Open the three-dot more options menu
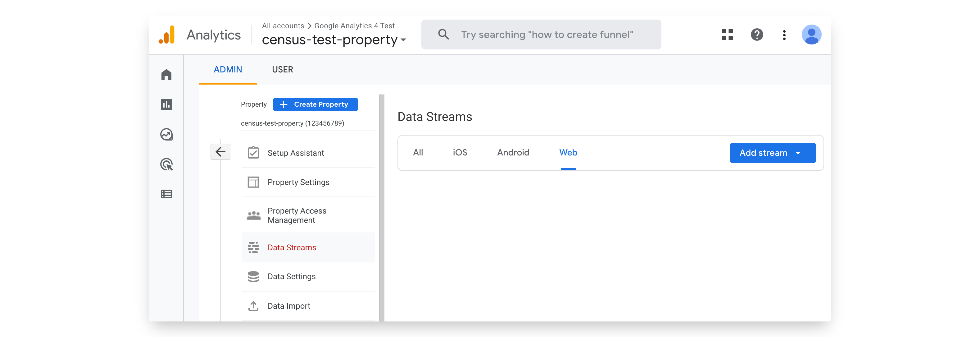The height and width of the screenshot is (337, 980). click(784, 35)
